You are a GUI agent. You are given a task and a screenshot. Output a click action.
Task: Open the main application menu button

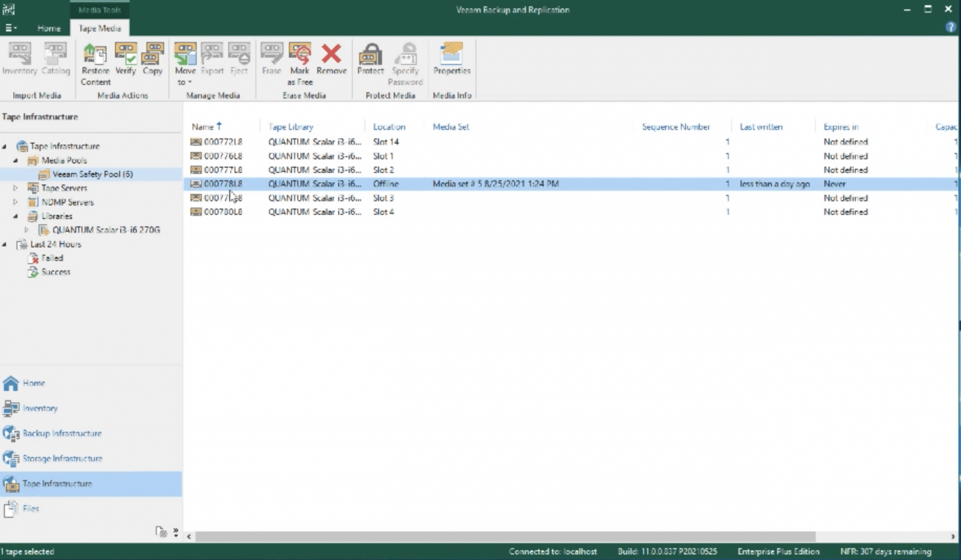(11, 28)
